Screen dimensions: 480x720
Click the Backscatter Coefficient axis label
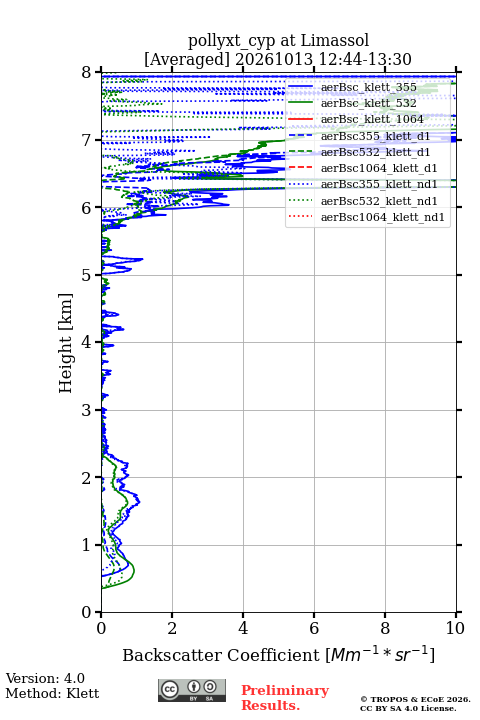[x=278, y=654]
